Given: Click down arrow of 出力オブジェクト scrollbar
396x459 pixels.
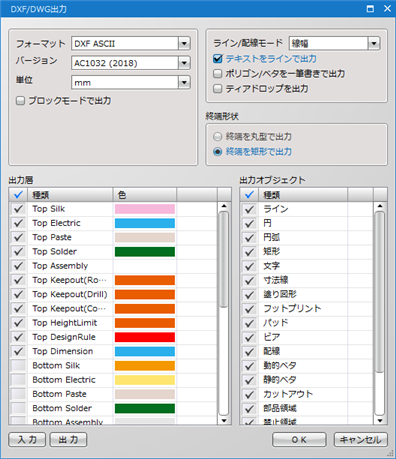Looking at the screenshot, I should point(380,421).
